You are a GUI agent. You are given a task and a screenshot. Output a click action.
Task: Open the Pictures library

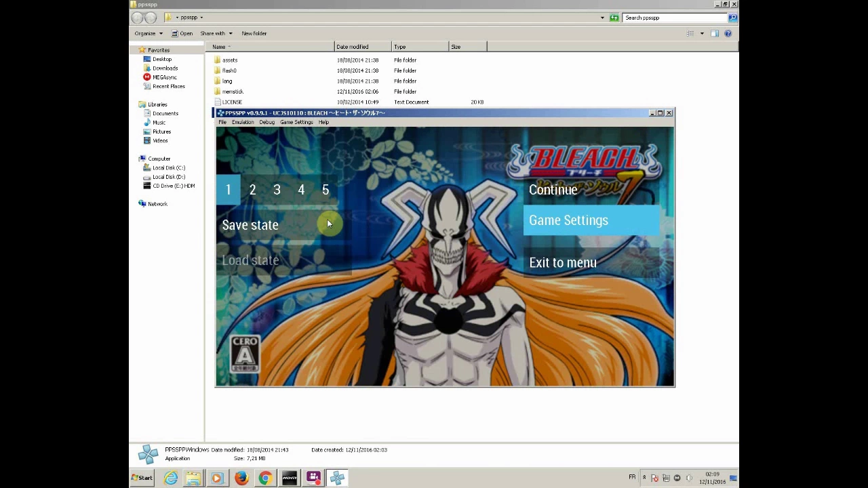pyautogui.click(x=161, y=131)
